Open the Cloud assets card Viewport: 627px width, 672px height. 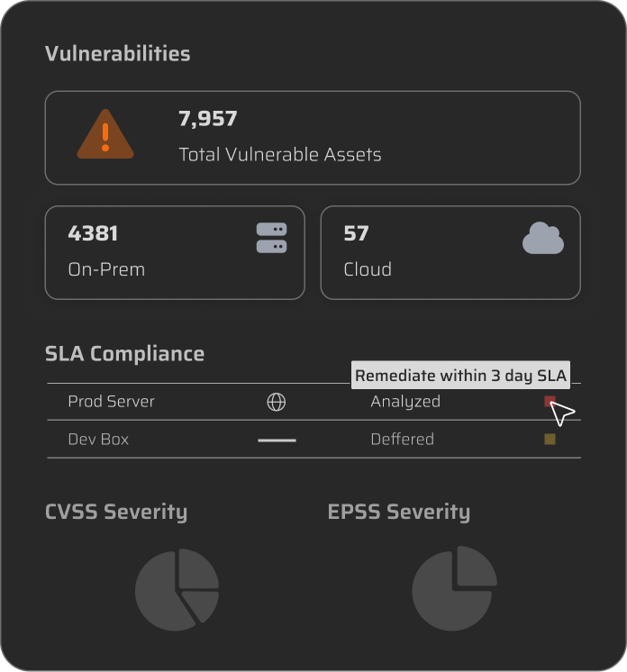click(x=450, y=252)
